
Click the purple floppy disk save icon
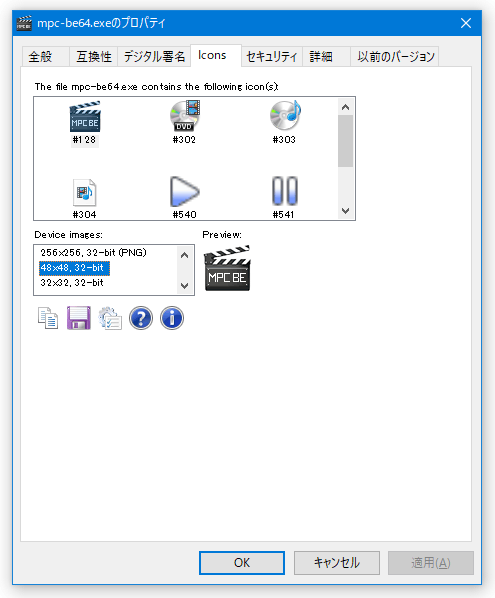pyautogui.click(x=79, y=318)
